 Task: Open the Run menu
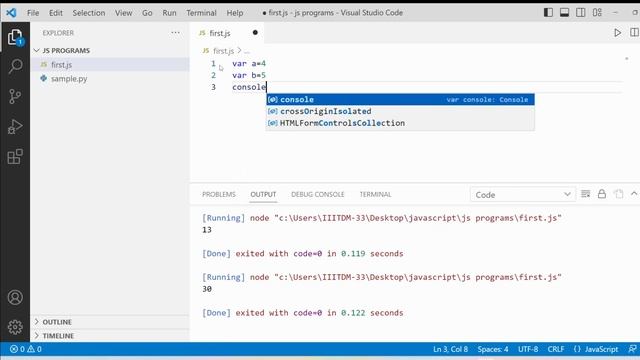click(x=169, y=13)
